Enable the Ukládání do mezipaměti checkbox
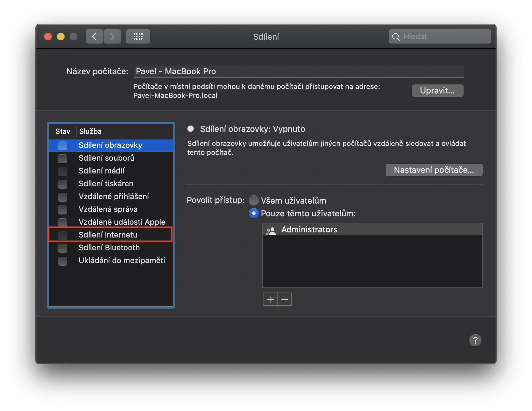Screen dimensions: 532x411 pos(63,261)
